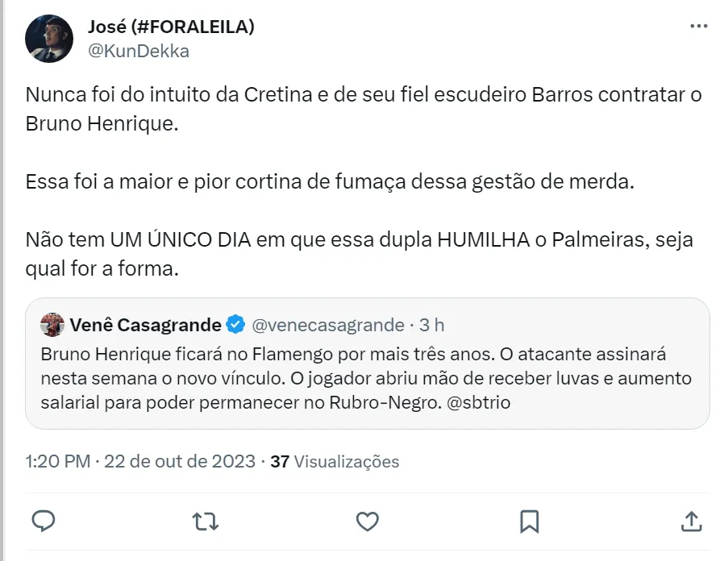This screenshot has height=561, width=728.
Task: Click the reply speech bubble icon
Action: coord(44,521)
